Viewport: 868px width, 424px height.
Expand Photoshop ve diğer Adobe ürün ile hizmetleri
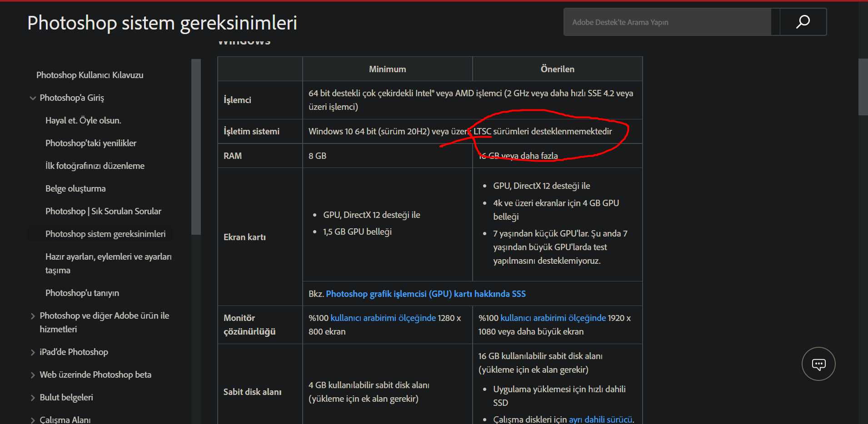(33, 316)
